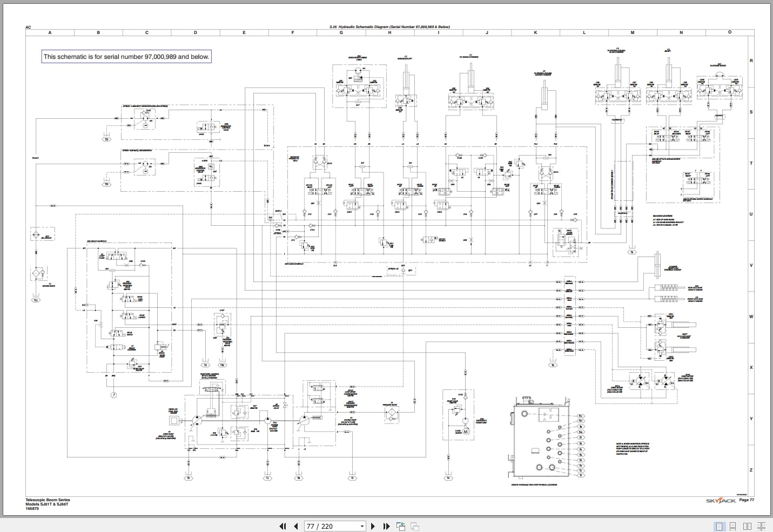Image resolution: width=773 pixels, height=532 pixels.
Task: Click the Skyjack logo on the page
Action: coord(721,501)
